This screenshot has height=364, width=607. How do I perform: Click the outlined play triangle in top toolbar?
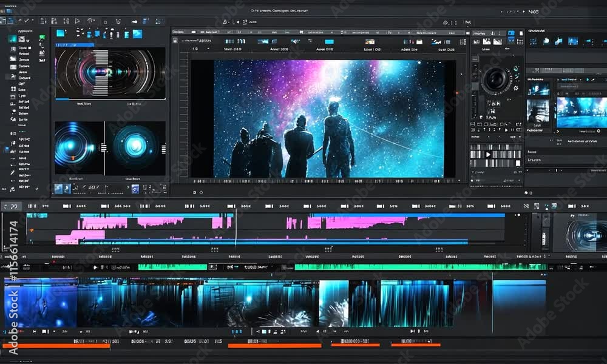coord(78,21)
